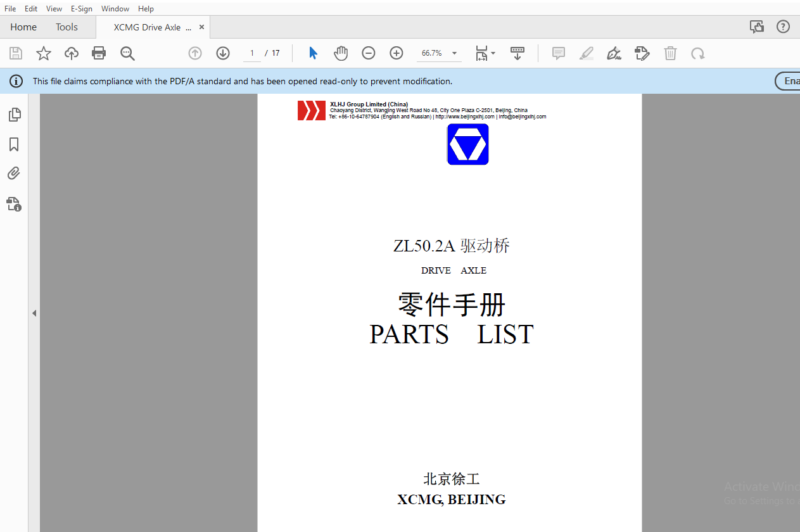The height and width of the screenshot is (532, 800).
Task: Open the Help menu
Action: click(146, 9)
